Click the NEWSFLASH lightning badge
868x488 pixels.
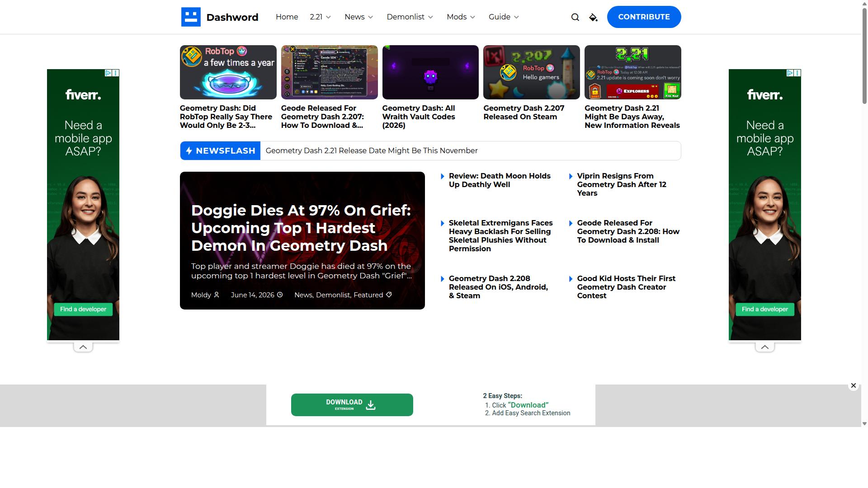pyautogui.click(x=220, y=150)
